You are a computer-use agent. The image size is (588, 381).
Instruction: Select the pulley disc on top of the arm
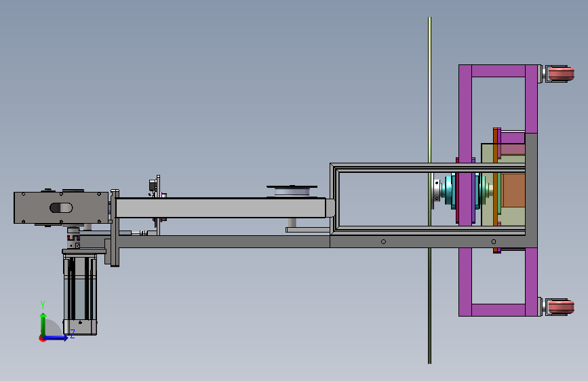point(292,191)
